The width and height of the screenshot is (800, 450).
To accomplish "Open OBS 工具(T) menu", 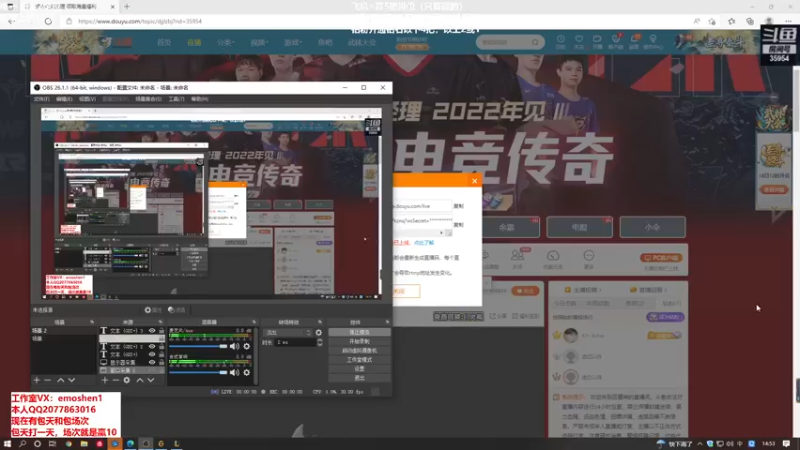I will coord(176,99).
